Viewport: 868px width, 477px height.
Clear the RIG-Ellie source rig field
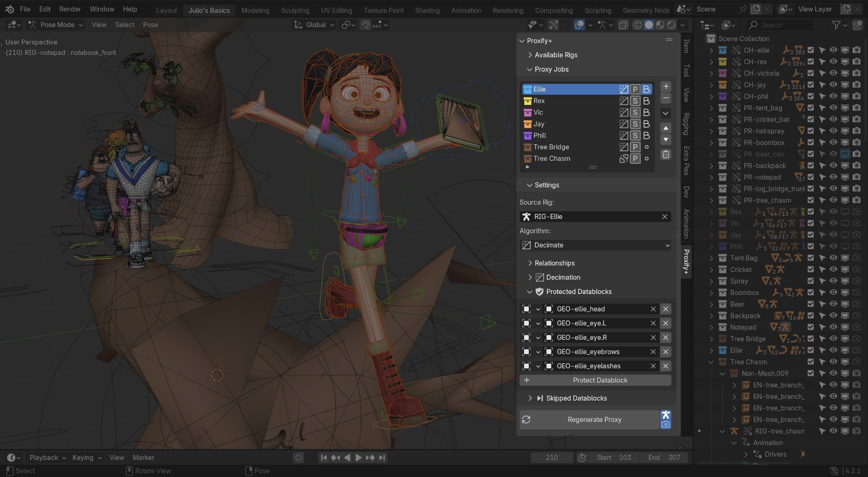tap(664, 216)
